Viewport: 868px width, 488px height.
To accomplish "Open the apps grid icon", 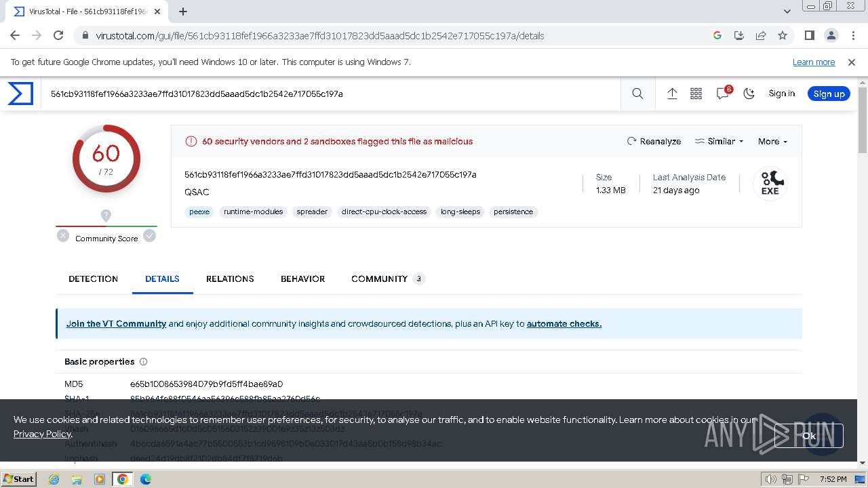I will [696, 94].
